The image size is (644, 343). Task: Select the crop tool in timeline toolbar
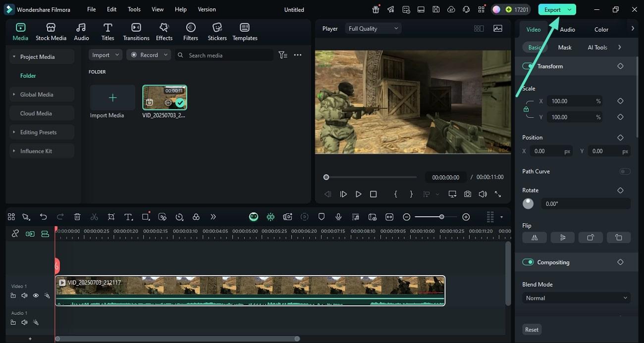[x=111, y=217]
